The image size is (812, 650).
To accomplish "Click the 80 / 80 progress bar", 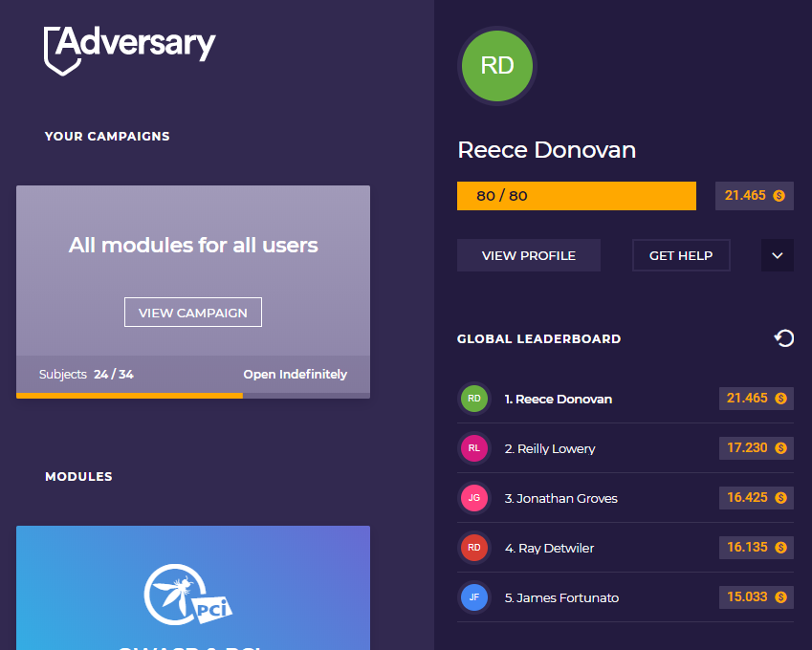I will click(x=577, y=196).
